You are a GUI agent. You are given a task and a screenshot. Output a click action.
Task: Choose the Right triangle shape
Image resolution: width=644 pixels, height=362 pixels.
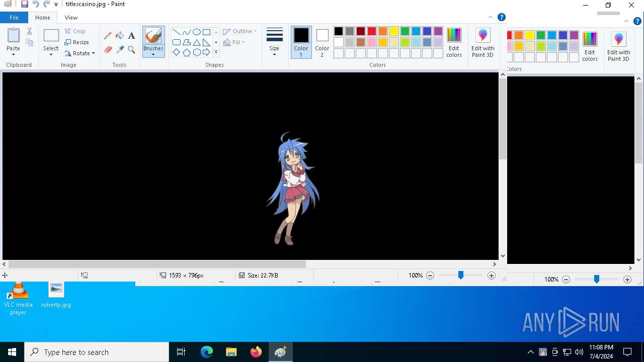coord(206,42)
